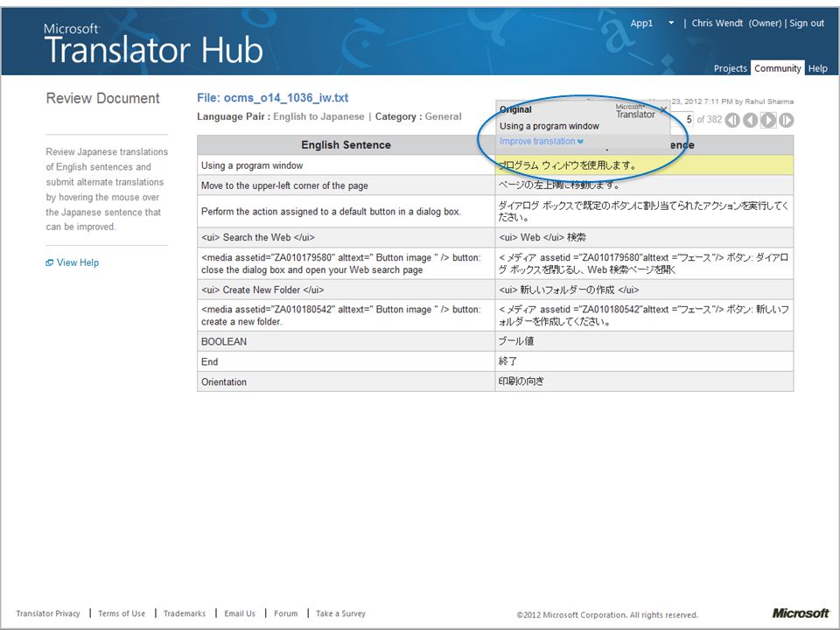Click the 'End' English cell
The height and width of the screenshot is (630, 840).
coord(346,361)
